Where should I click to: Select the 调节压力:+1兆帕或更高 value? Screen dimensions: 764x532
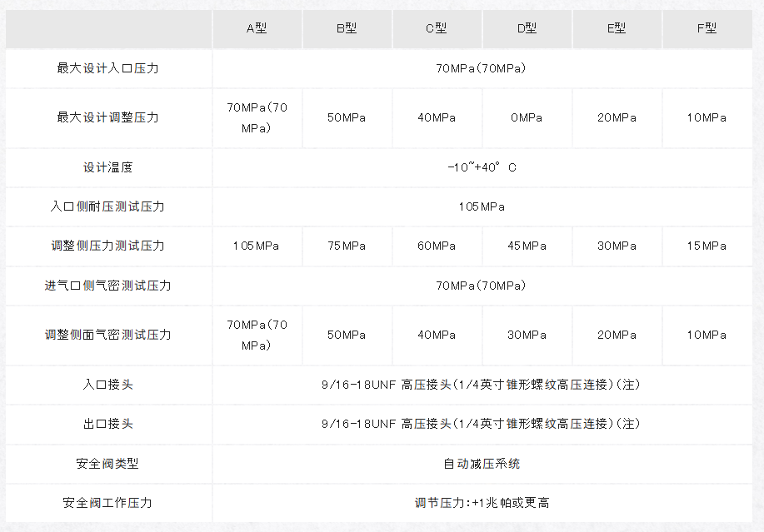pos(482,503)
